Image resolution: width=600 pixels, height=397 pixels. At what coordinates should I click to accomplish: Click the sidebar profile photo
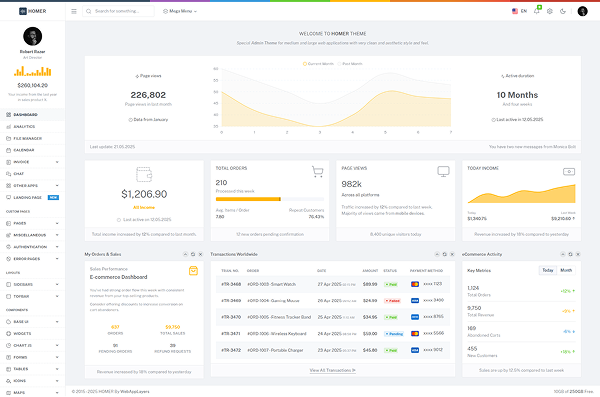click(x=33, y=36)
